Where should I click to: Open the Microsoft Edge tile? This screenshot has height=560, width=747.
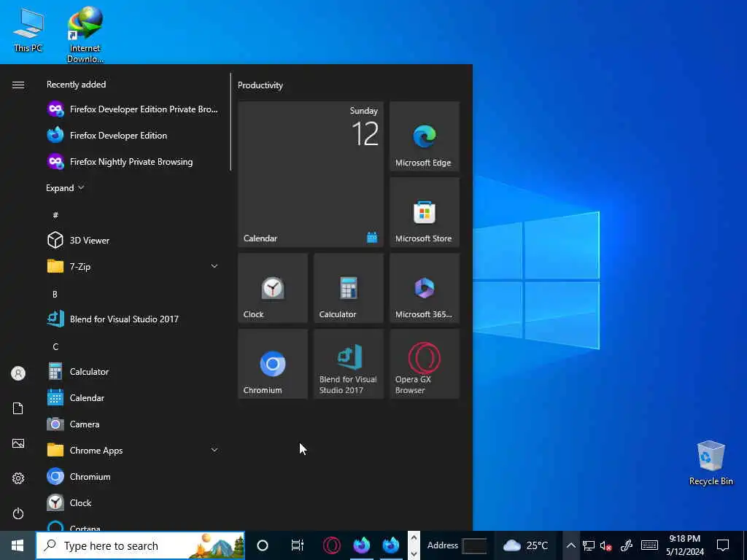point(425,136)
